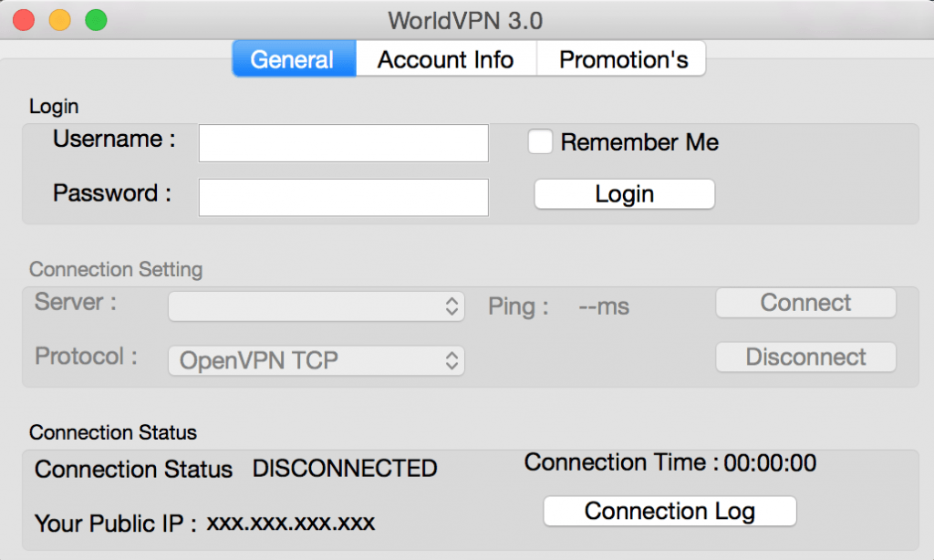
Task: Open the Connection Log
Action: [x=669, y=511]
